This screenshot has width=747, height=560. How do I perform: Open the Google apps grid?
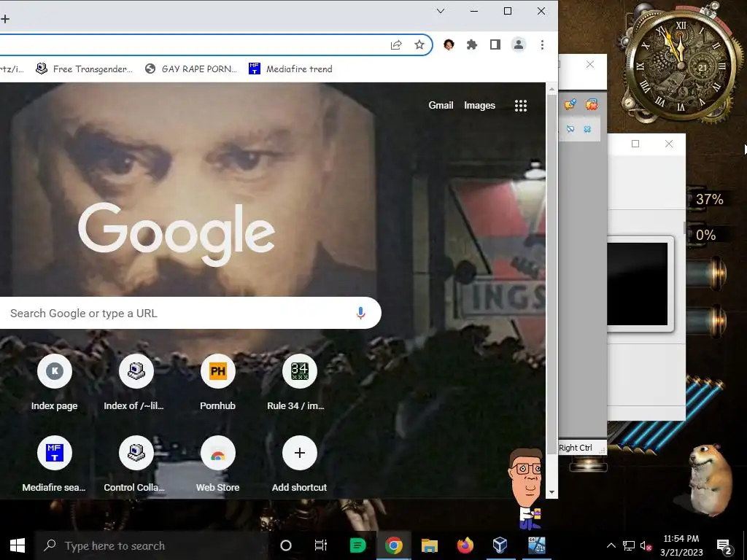[x=521, y=106]
